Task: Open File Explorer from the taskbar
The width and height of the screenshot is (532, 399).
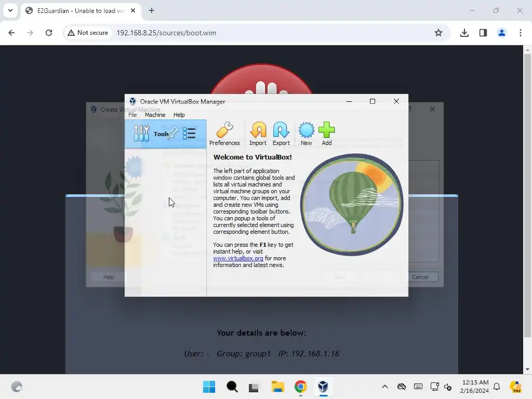Action: pyautogui.click(x=277, y=387)
